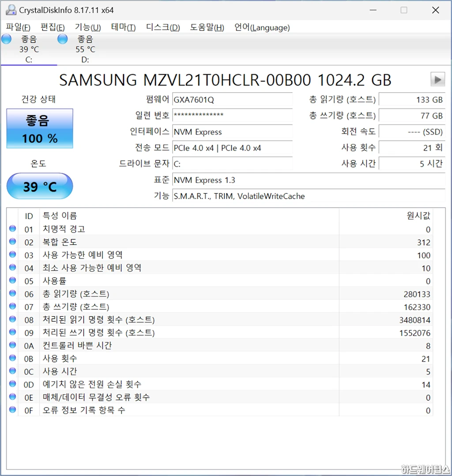Click the 좋음 100 % health status button
This screenshot has width=452, height=476.
[40, 129]
